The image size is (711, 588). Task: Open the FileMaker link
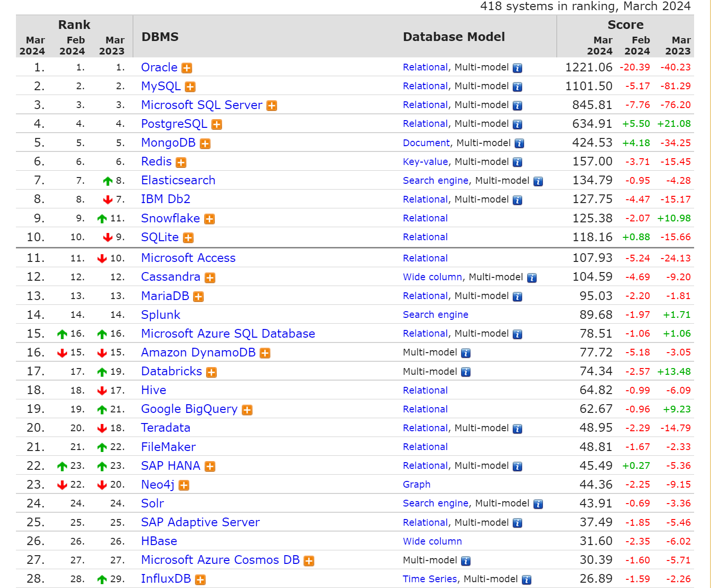168,447
